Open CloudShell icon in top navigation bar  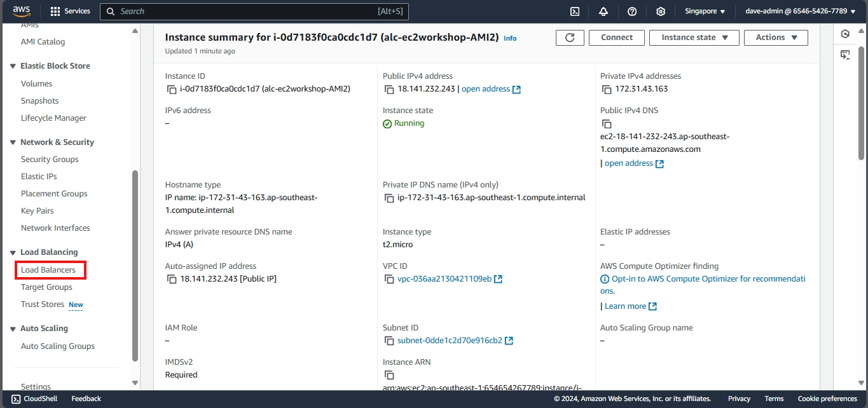(574, 11)
